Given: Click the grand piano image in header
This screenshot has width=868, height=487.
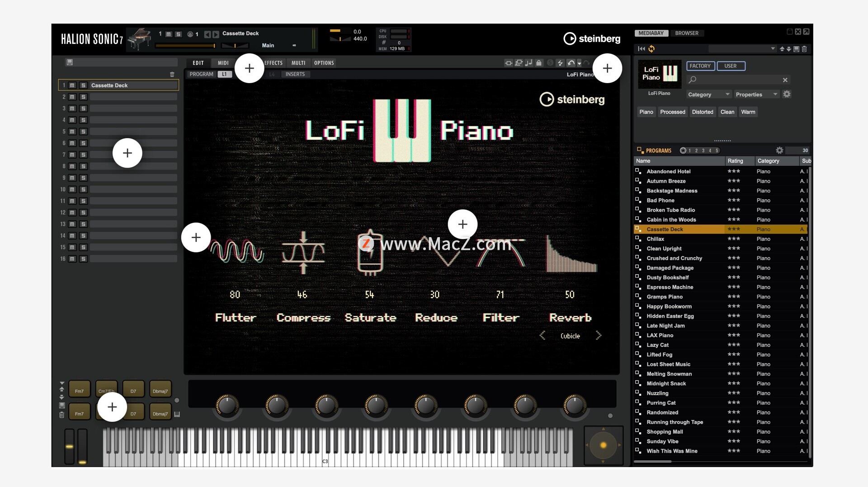Looking at the screenshot, I should [140, 39].
